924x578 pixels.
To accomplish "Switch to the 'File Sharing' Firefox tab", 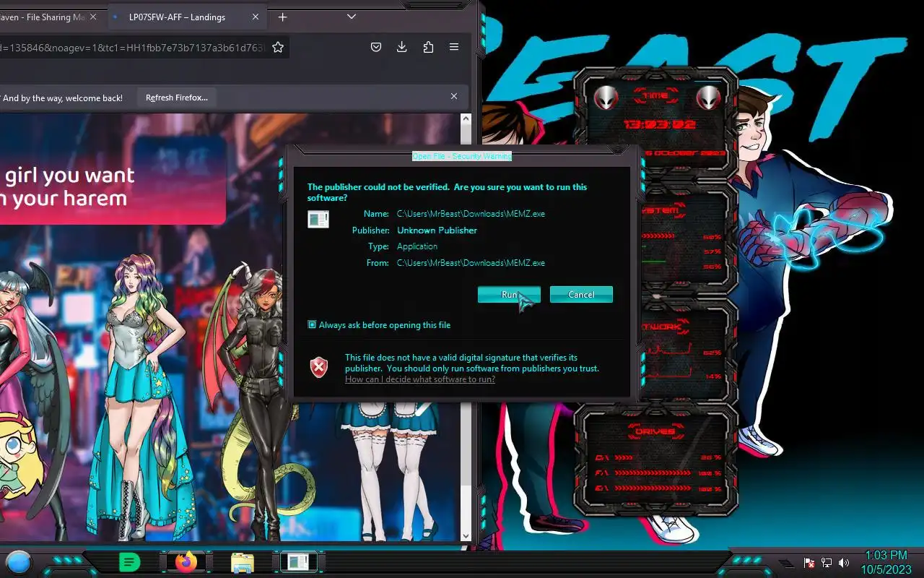I will pos(43,17).
